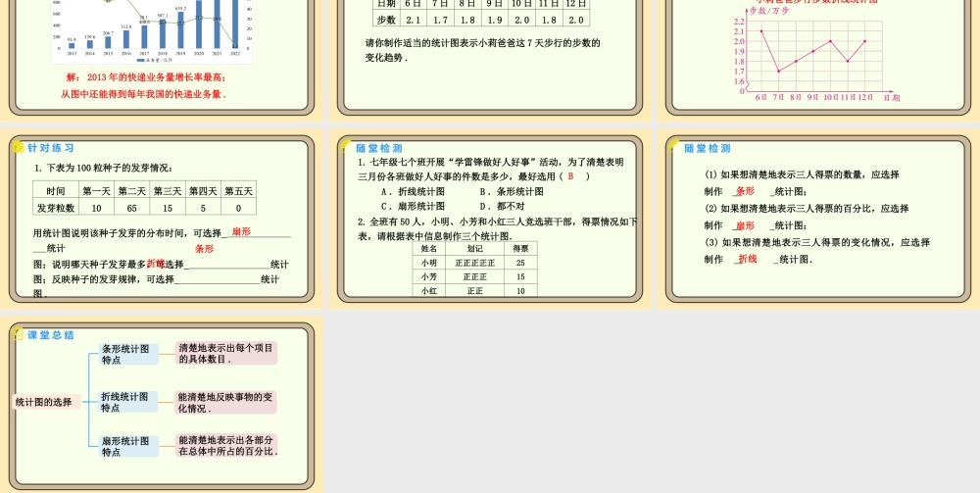Click the 折线统计图特点 box

click(x=128, y=402)
